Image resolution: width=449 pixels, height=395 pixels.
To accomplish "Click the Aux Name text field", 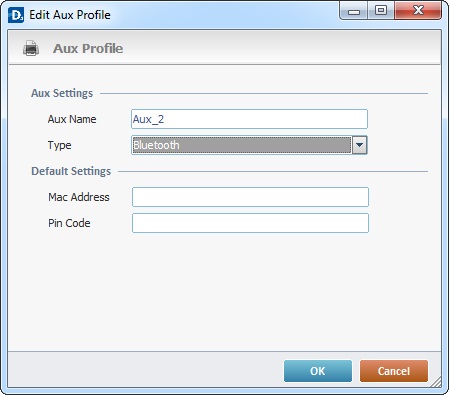I will [249, 119].
